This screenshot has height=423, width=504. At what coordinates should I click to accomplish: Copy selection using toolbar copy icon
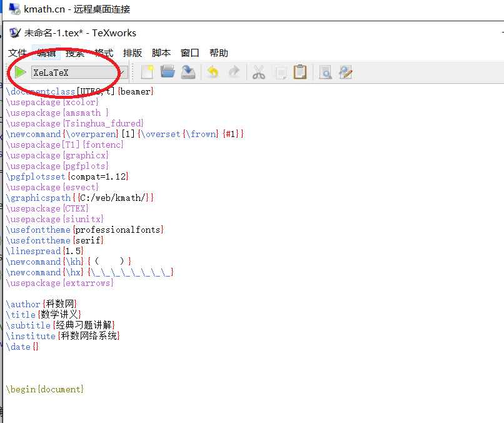coord(280,73)
